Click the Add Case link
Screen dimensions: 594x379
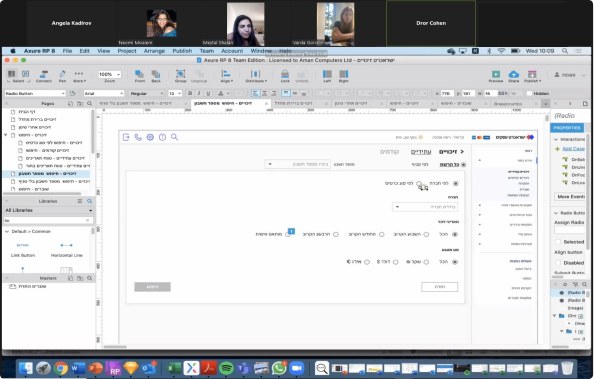point(573,149)
